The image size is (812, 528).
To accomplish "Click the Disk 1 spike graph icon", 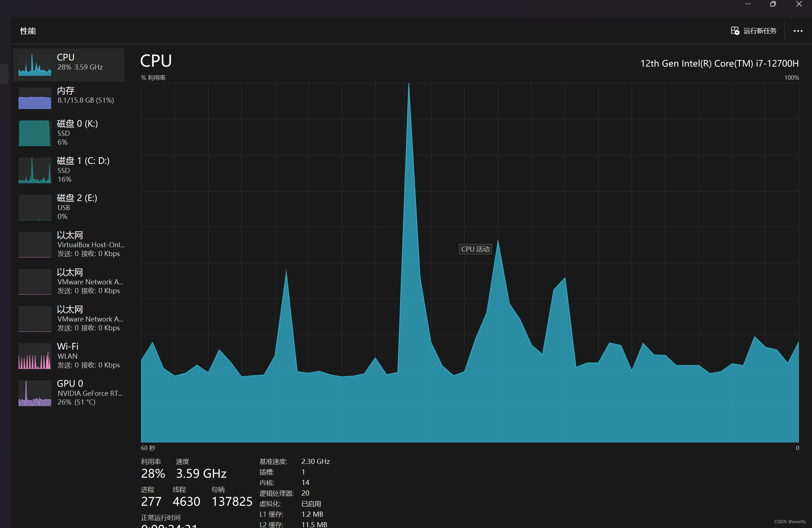I will click(35, 170).
